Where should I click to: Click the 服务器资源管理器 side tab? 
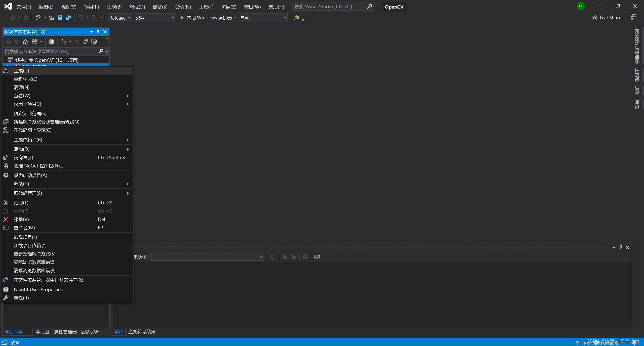click(x=637, y=46)
